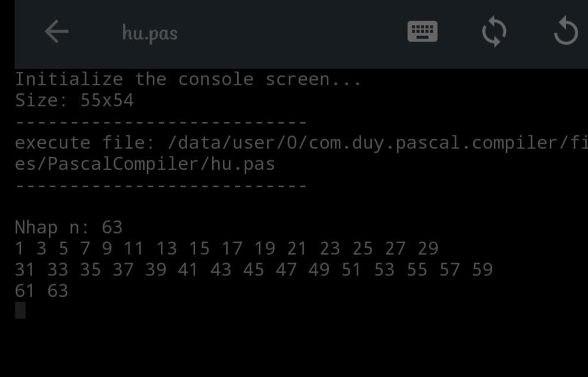Screen dimensions: 588x377
Task: Tap the back arrow icon
Action: (56, 32)
